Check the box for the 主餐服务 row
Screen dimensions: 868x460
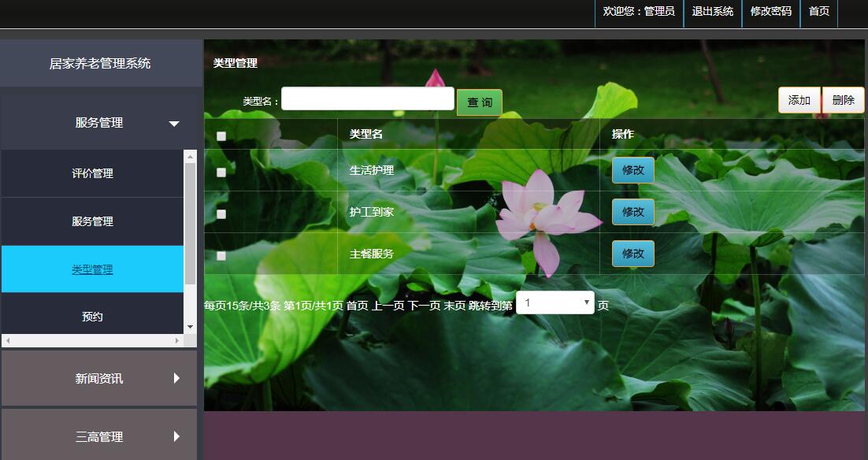pyautogui.click(x=221, y=256)
